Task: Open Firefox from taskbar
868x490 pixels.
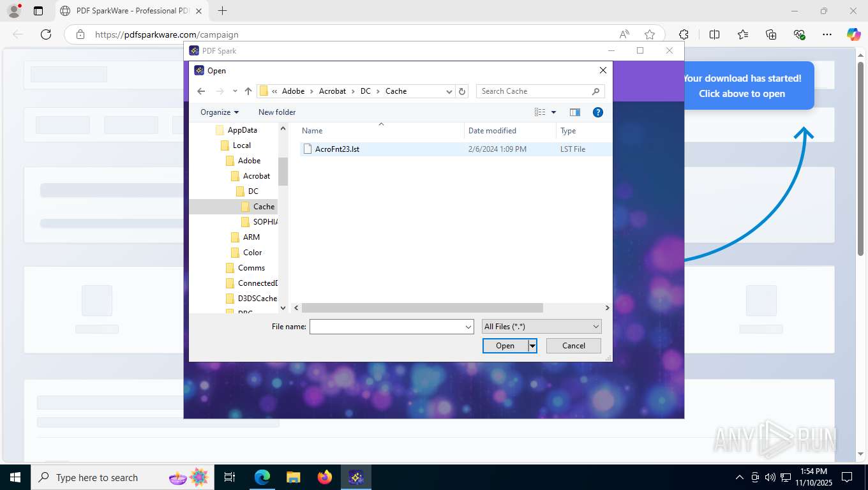Action: 325,477
